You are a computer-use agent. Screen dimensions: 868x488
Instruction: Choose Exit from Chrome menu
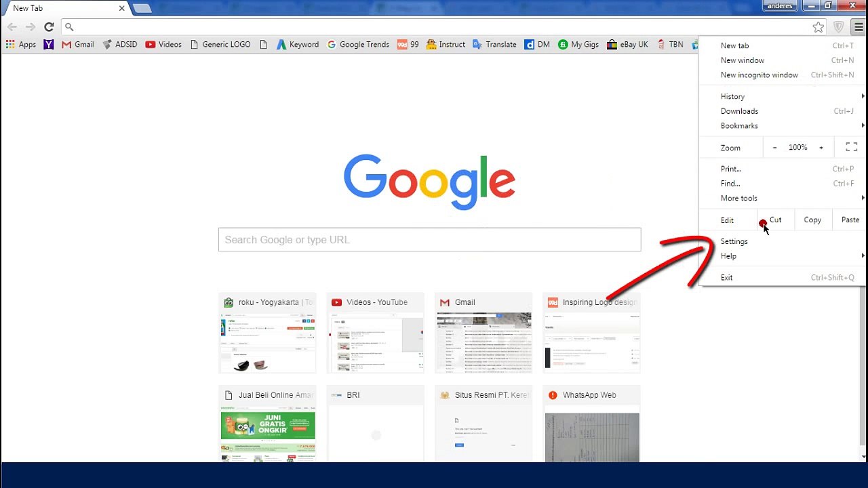783,277
